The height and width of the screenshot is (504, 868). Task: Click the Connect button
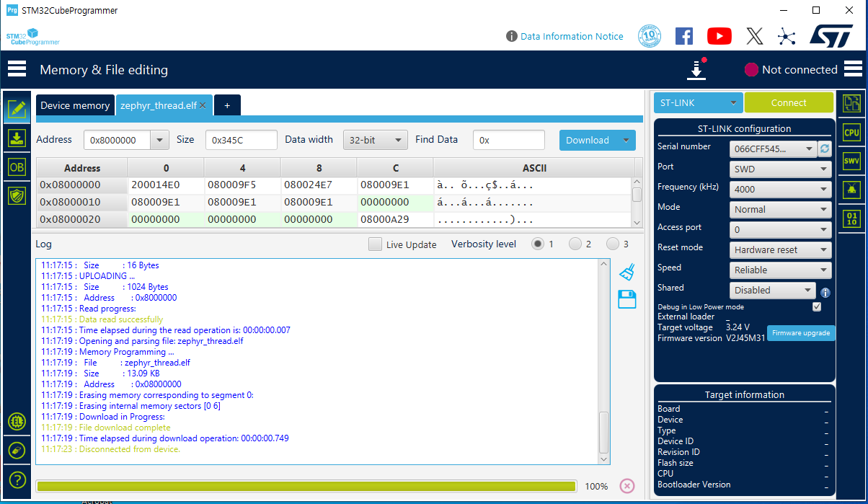789,102
